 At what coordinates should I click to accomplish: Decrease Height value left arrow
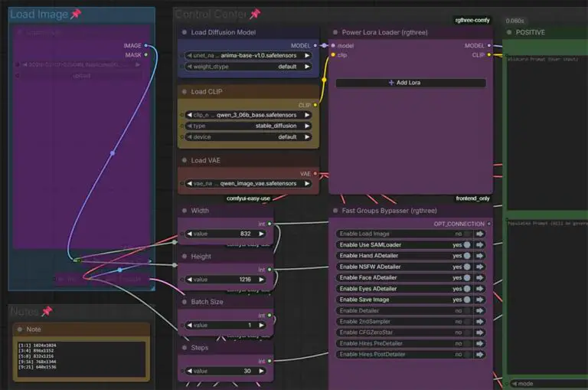[190, 280]
